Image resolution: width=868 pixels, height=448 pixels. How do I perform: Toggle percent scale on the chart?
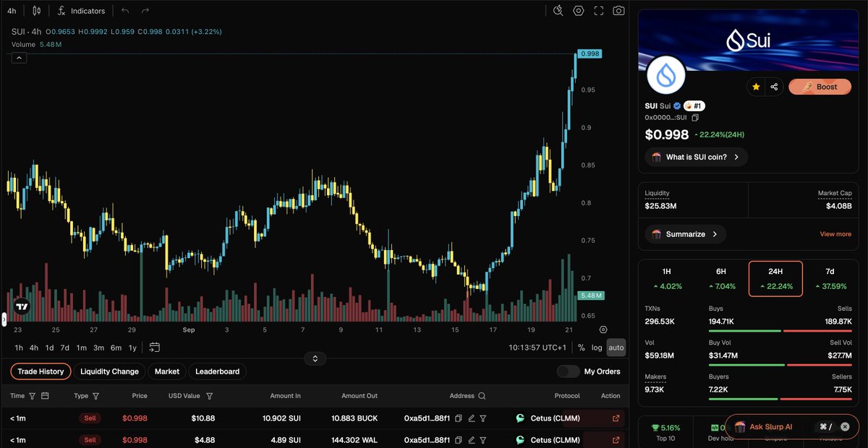point(581,348)
